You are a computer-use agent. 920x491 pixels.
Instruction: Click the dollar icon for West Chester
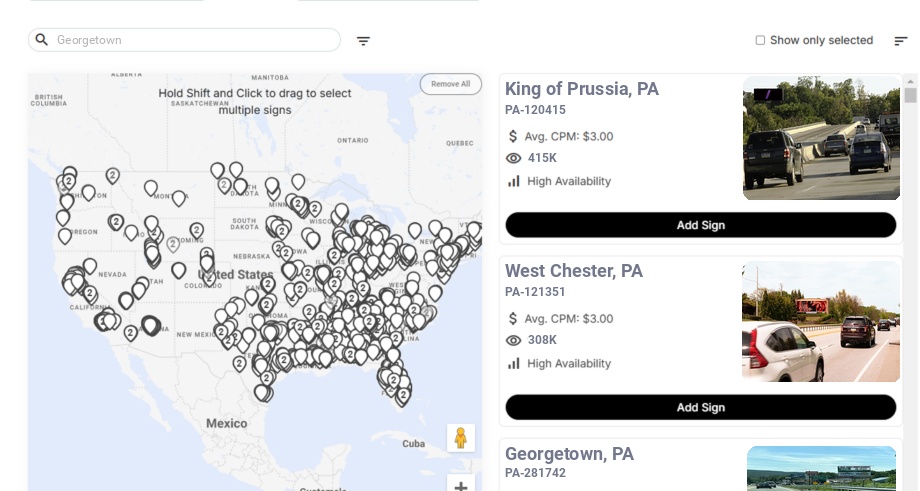[x=513, y=319]
